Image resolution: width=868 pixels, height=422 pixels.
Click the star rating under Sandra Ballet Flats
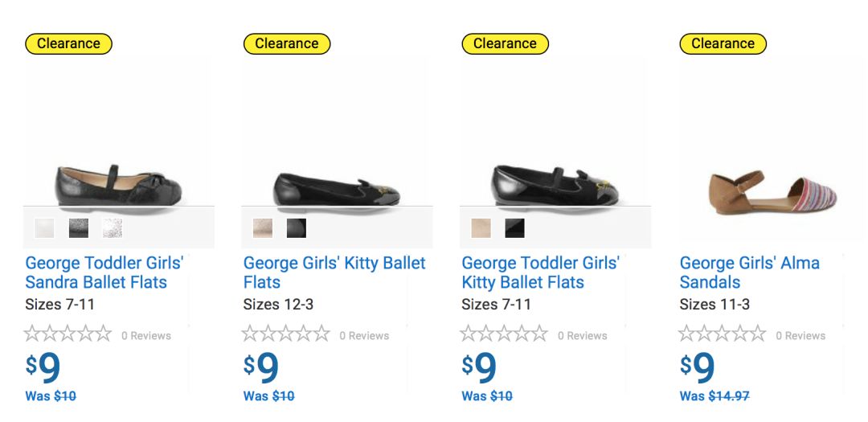(x=68, y=334)
